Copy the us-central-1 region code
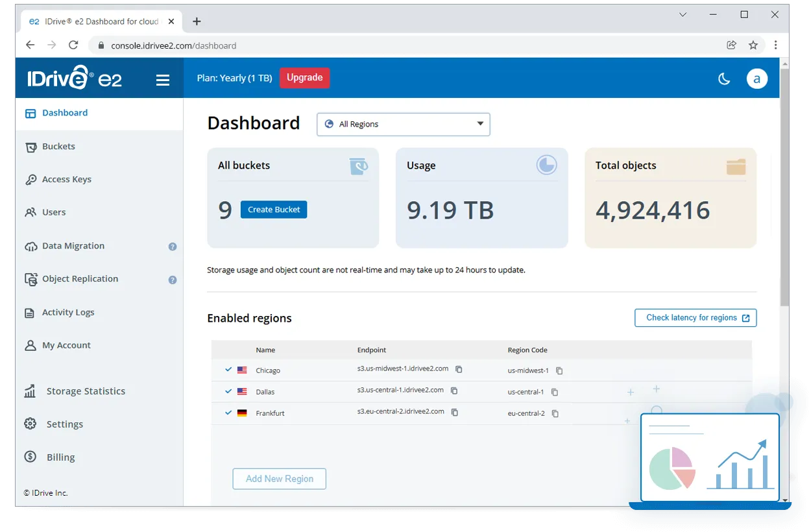 pyautogui.click(x=555, y=392)
